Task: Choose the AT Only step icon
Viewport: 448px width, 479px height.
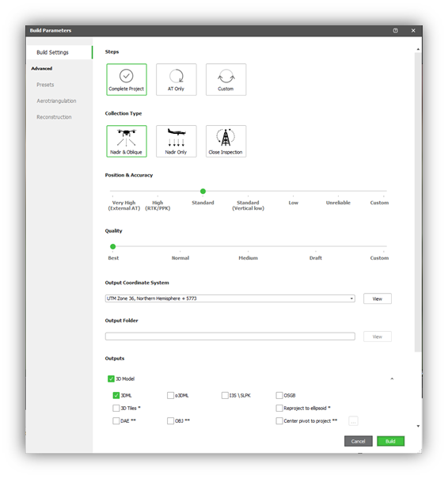Action: [177, 79]
